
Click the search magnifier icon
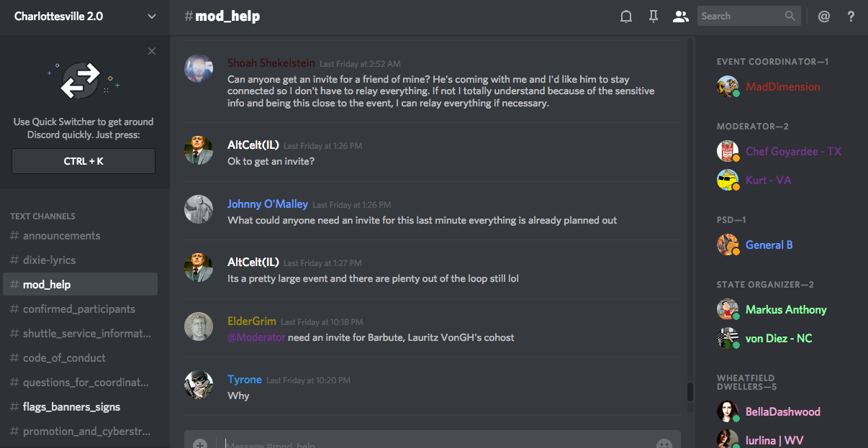pos(790,16)
